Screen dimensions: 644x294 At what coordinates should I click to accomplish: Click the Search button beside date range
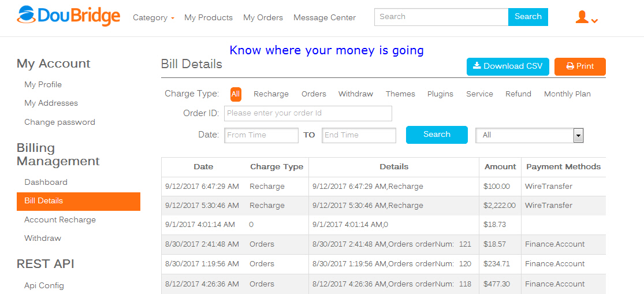[x=437, y=135]
